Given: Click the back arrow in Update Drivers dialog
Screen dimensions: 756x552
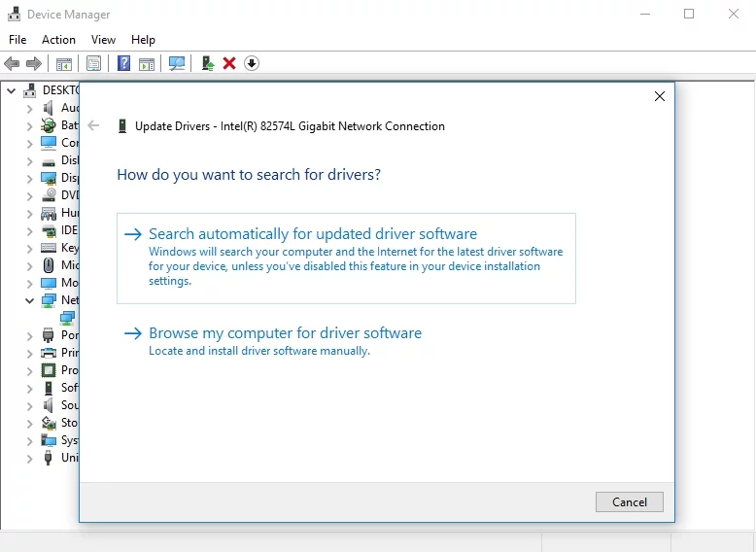Looking at the screenshot, I should coord(93,125).
